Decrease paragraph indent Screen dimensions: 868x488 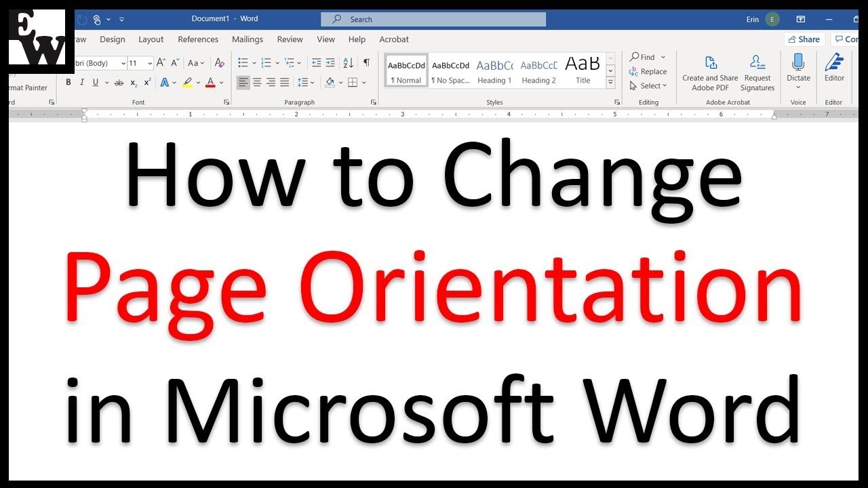[x=316, y=63]
